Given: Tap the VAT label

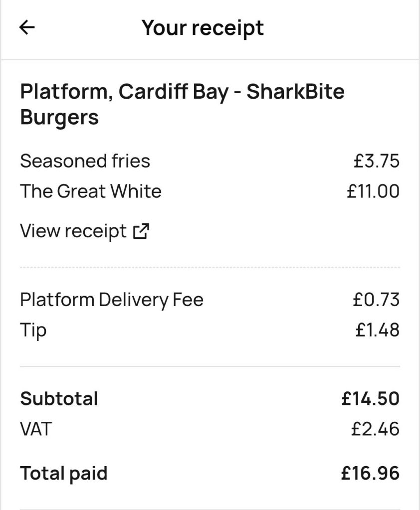Looking at the screenshot, I should [35, 429].
